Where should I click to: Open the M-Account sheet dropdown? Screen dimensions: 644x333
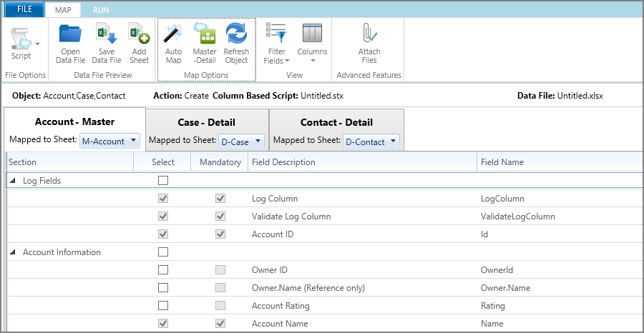coord(109,141)
